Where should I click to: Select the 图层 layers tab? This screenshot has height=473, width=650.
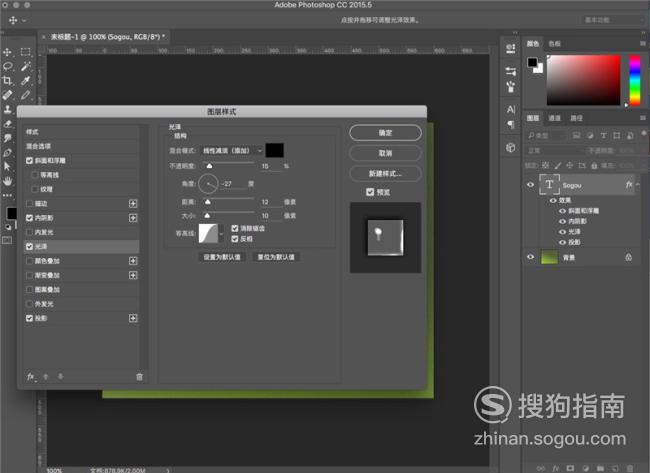[533, 118]
